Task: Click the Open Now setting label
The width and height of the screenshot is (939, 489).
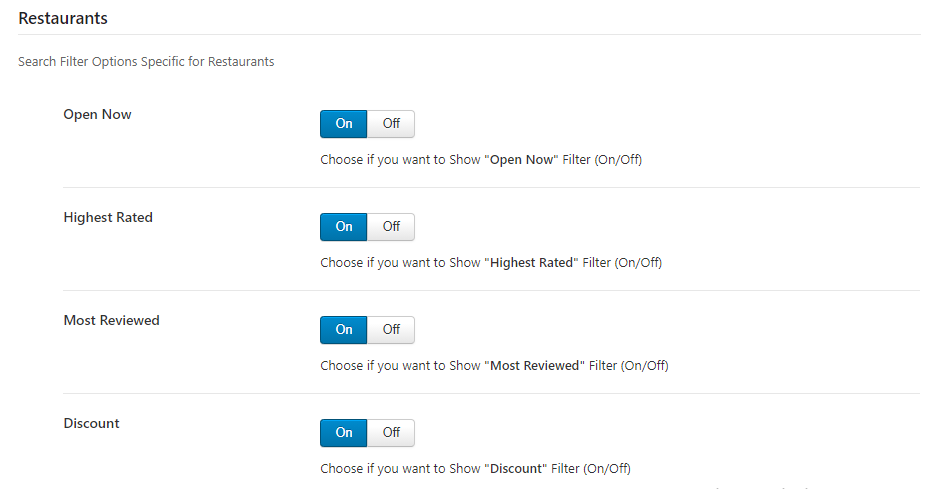Action: (97, 115)
